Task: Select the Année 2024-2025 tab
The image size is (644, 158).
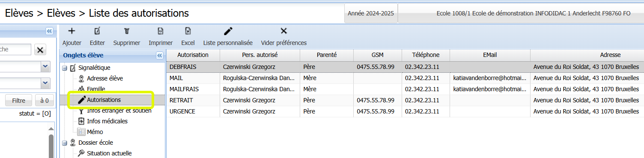Action: click(371, 13)
